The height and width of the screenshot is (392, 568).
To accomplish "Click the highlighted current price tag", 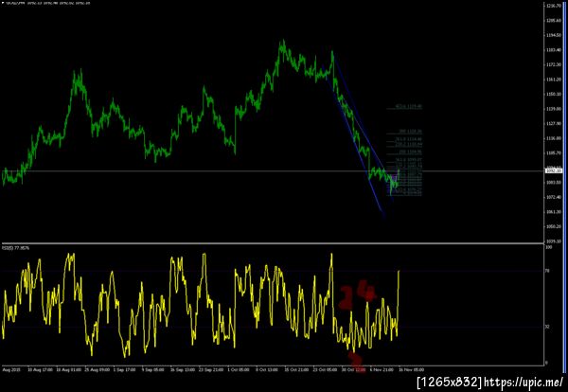I will pos(553,170).
